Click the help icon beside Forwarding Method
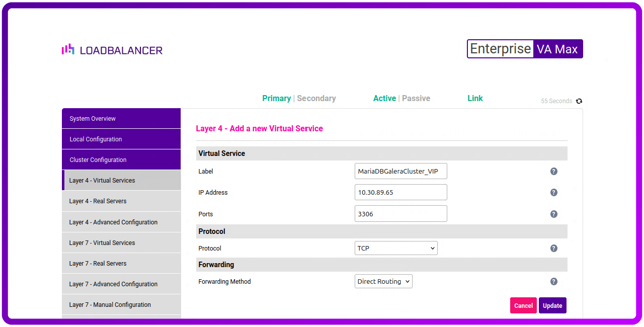 pos(553,282)
